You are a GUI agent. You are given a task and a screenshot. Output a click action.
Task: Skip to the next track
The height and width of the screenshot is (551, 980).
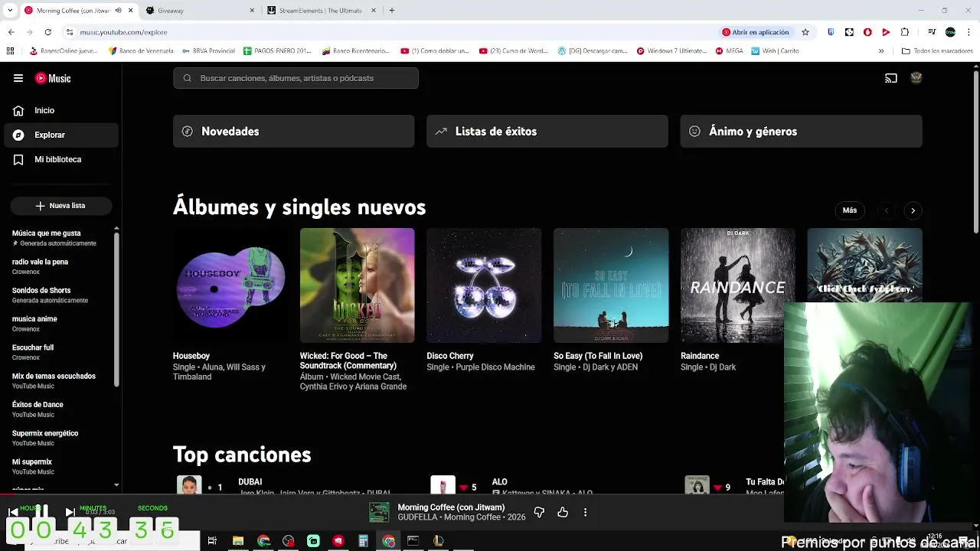click(70, 512)
